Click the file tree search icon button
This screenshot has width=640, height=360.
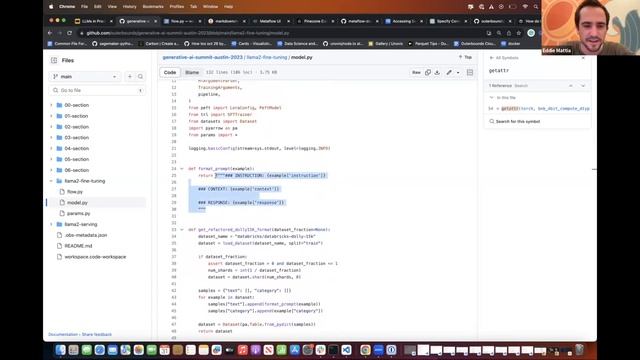point(140,76)
